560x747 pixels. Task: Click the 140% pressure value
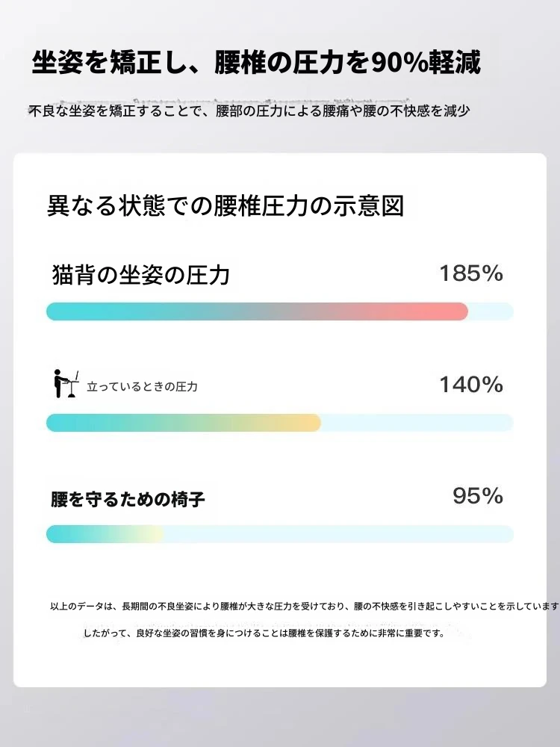(x=470, y=385)
